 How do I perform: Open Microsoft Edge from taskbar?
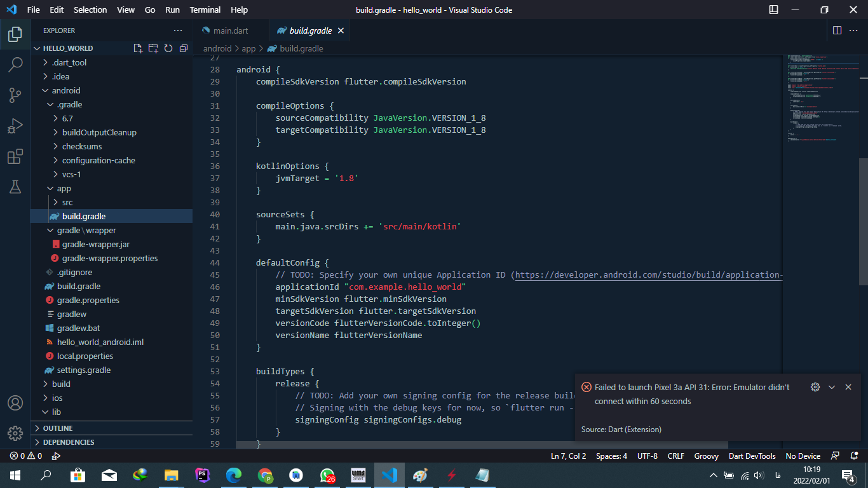pyautogui.click(x=234, y=475)
